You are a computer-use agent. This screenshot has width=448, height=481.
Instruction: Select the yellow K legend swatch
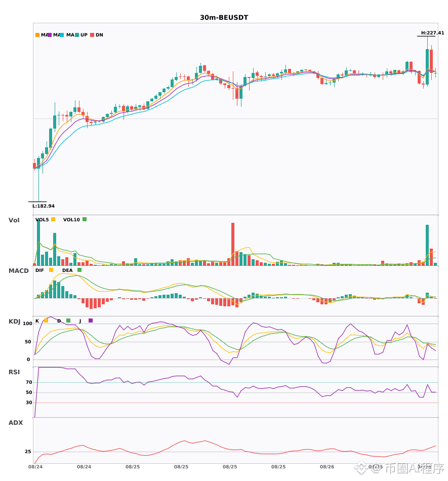click(46, 320)
